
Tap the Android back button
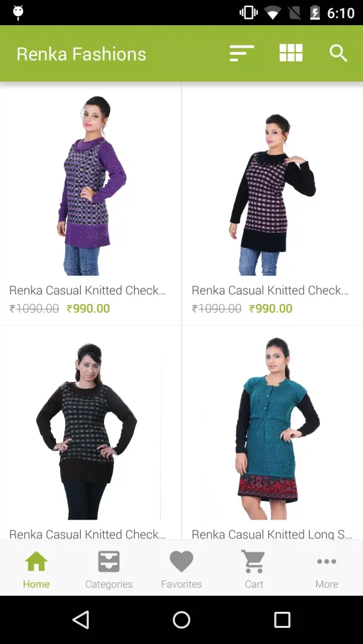81,620
